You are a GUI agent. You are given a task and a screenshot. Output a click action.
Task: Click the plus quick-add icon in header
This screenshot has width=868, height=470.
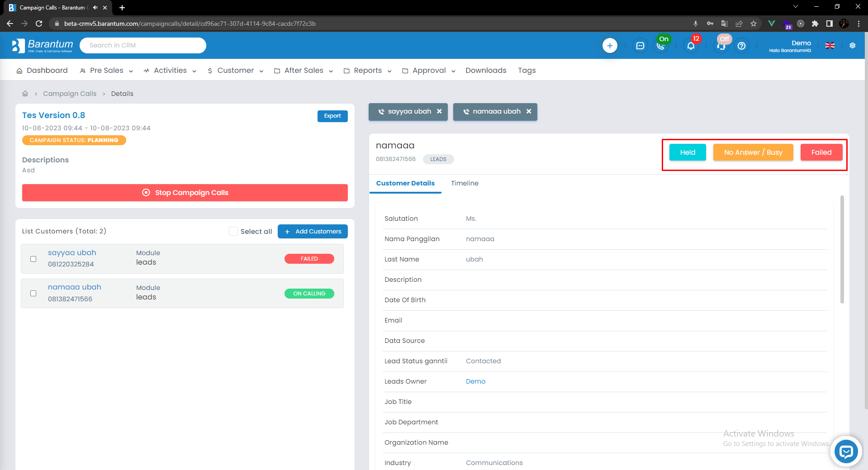(x=609, y=46)
